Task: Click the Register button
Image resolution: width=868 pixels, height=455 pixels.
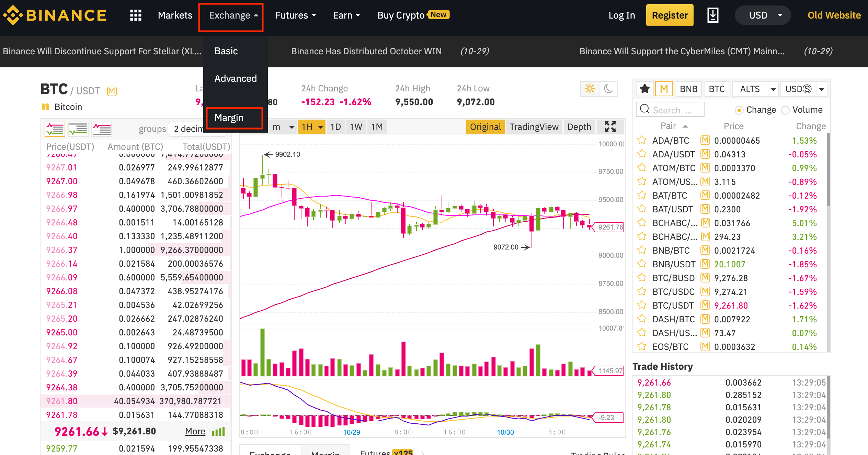Action: (669, 15)
